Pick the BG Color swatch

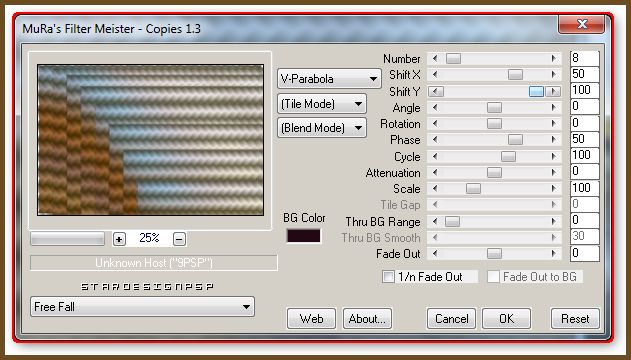[x=303, y=236]
